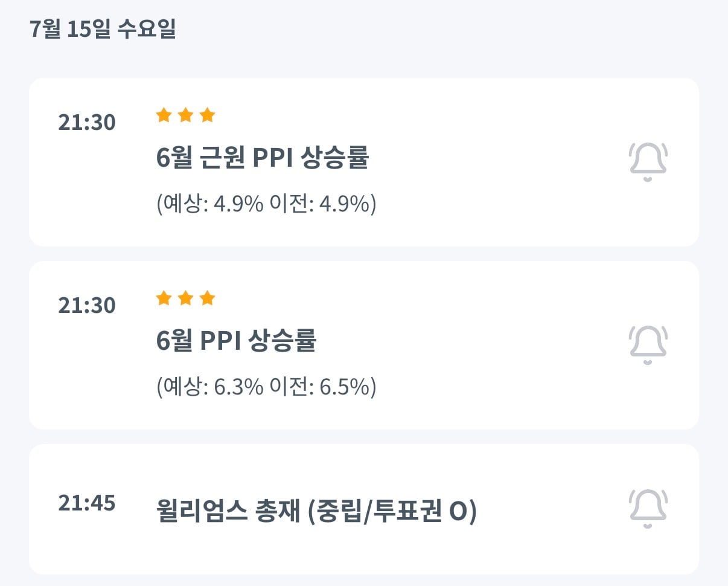Screen dimensions: 728x586
Task: Toggle notification bell for 윌리엄스 총재 event
Action: point(648,509)
